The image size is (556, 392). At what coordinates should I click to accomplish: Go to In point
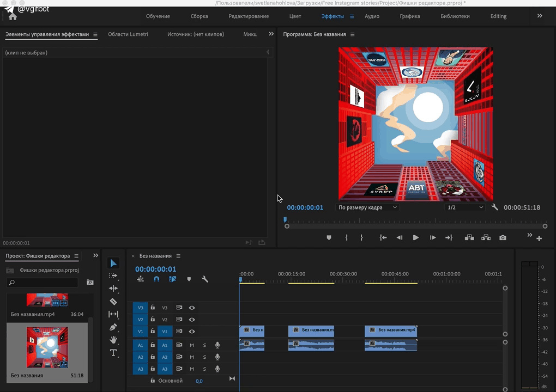pos(383,237)
